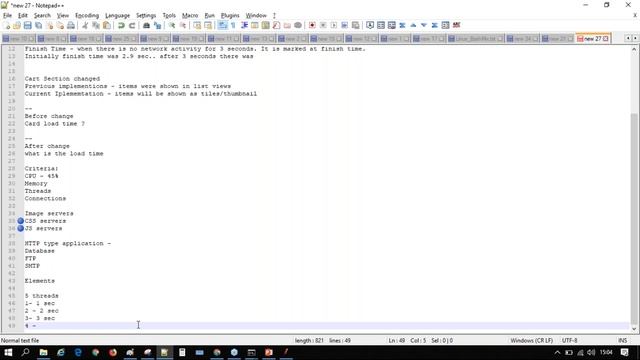The width and height of the screenshot is (640, 360).
Task: Toggle the file monitoring eye icon
Action: (298, 25)
